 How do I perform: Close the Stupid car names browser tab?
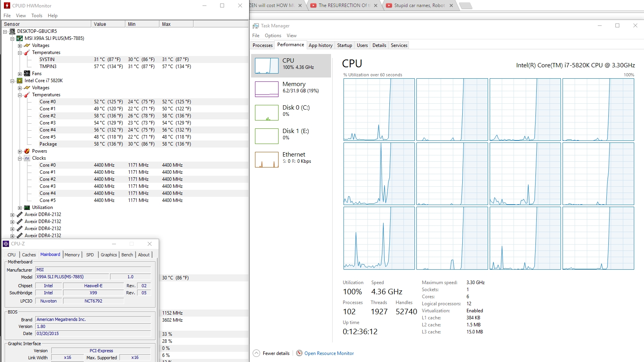[x=451, y=5]
